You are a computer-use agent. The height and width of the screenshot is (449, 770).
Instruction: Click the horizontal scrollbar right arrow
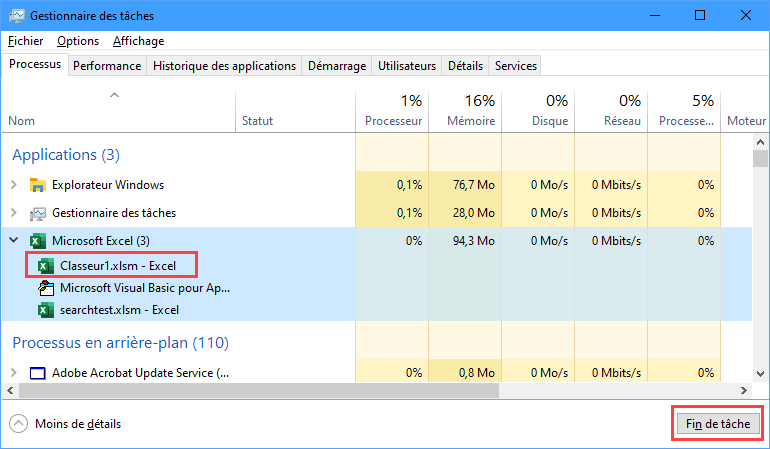pyautogui.click(x=743, y=391)
